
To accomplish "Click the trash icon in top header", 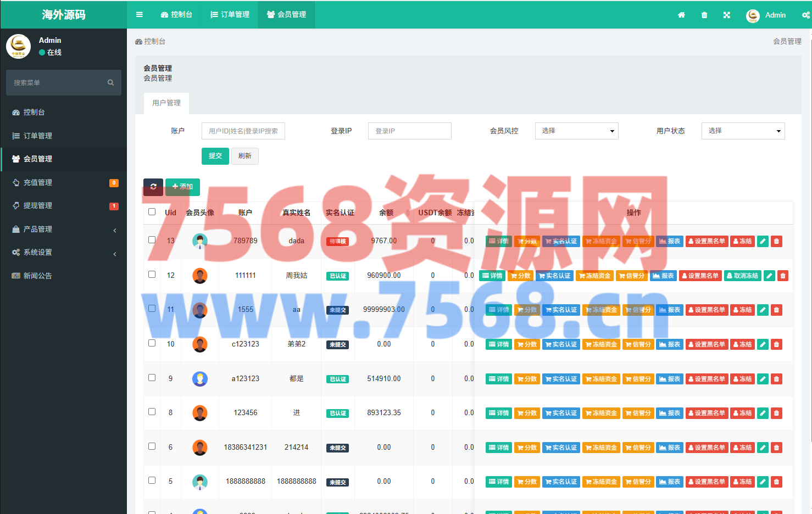I will point(704,15).
